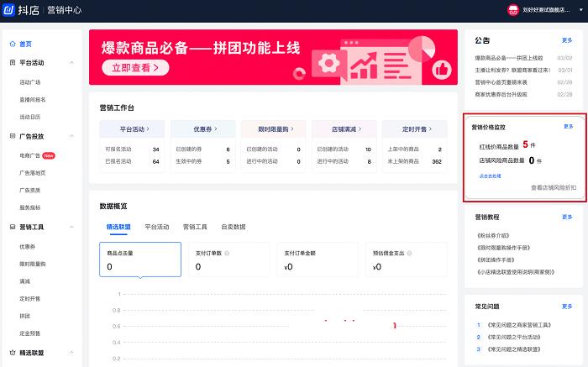Click the 精选联盟 sidebar section icon
Image resolution: width=588 pixels, height=367 pixels.
[12, 354]
